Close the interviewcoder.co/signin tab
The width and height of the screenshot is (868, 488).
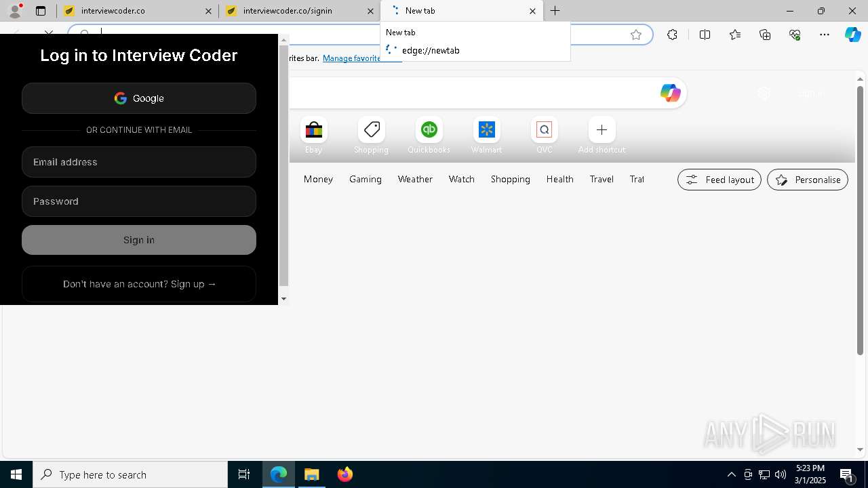coord(370,11)
